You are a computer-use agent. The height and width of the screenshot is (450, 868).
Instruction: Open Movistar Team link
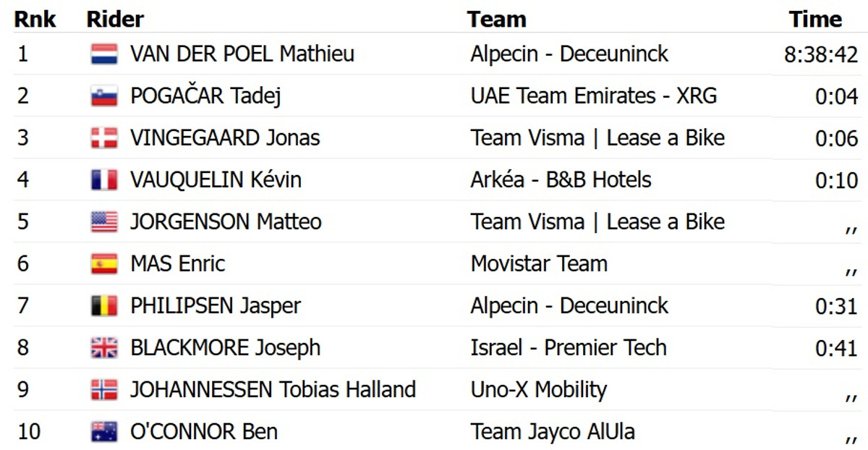point(539,264)
